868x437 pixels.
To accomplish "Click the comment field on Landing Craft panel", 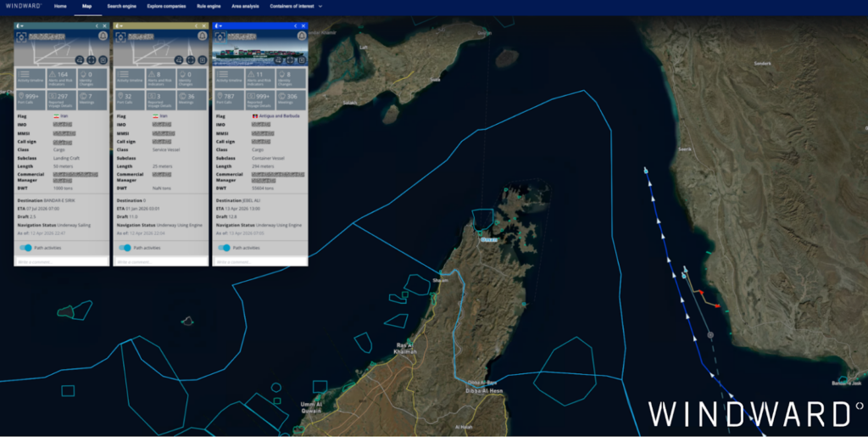I will click(61, 261).
